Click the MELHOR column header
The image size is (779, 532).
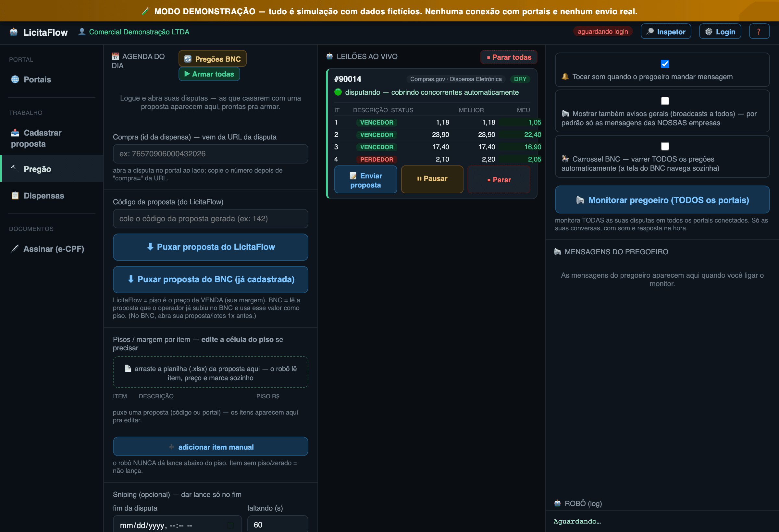471,110
